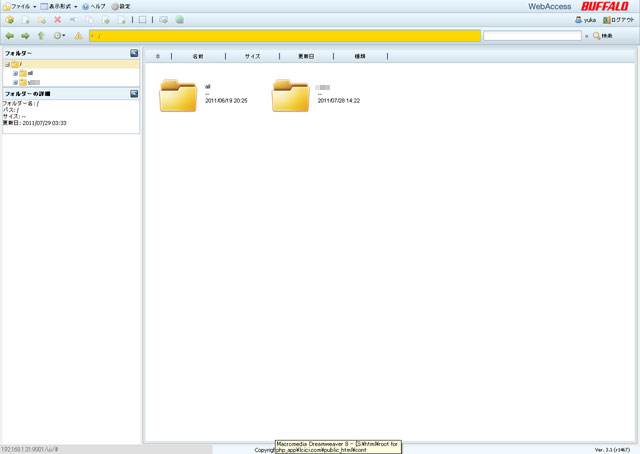Image resolution: width=640 pixels, height=454 pixels.
Task: Open the history clock dropdown
Action: [60, 36]
